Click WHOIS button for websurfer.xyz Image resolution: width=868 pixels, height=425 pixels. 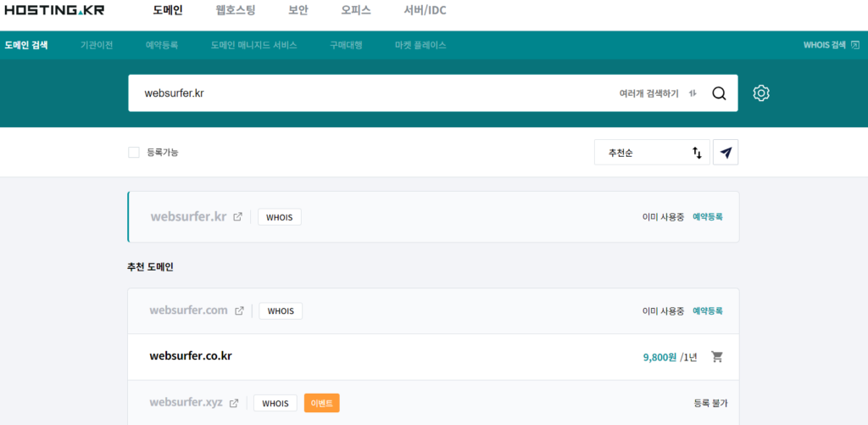(x=275, y=404)
